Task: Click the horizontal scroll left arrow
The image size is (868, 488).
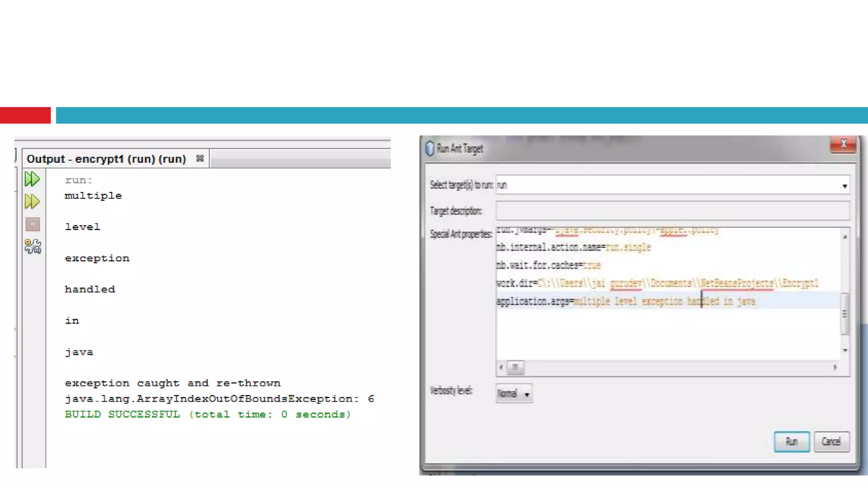Action: [x=501, y=367]
